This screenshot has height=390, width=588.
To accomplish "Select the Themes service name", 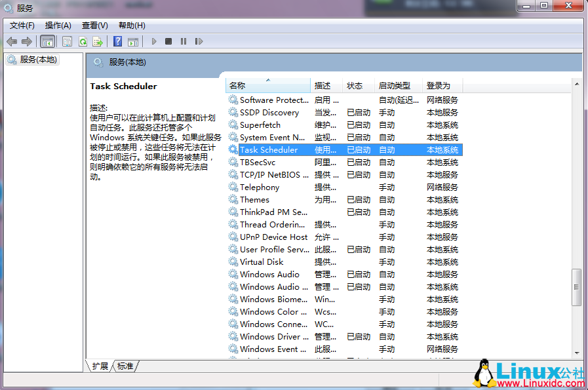I will (254, 199).
